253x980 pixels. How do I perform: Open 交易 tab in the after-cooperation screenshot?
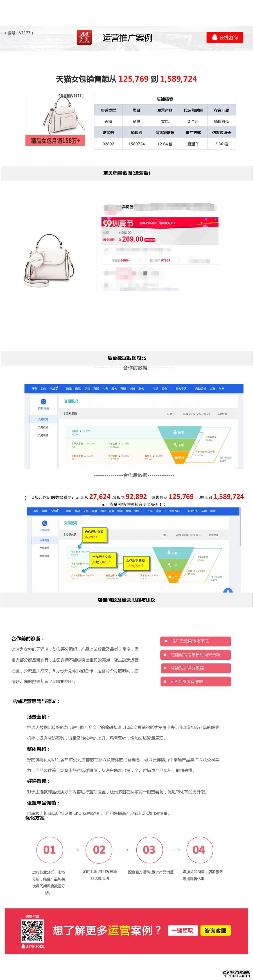point(86,511)
